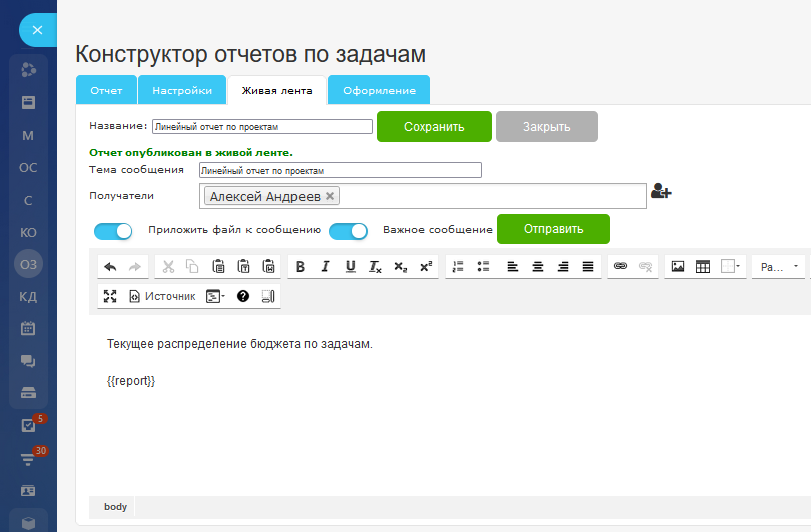Expand the templates dropdown next to Источник

(x=215, y=296)
